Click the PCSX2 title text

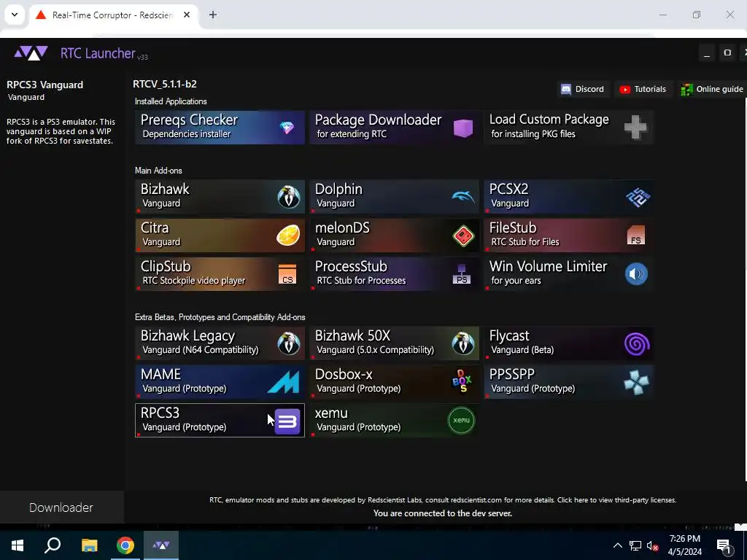pos(508,189)
